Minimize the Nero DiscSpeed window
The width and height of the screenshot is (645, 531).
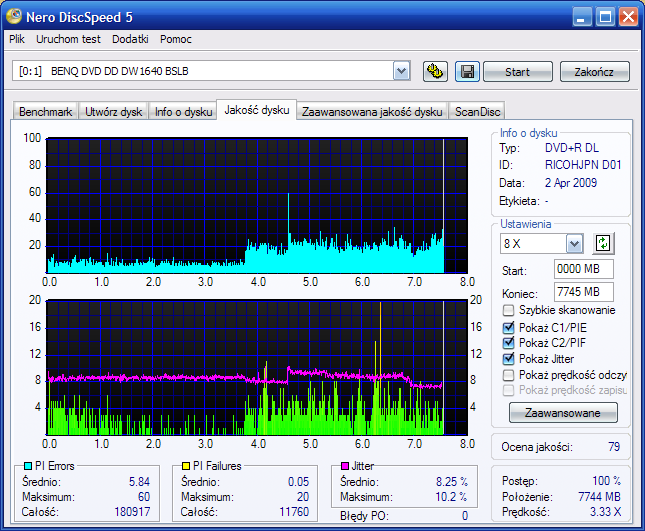(x=582, y=17)
